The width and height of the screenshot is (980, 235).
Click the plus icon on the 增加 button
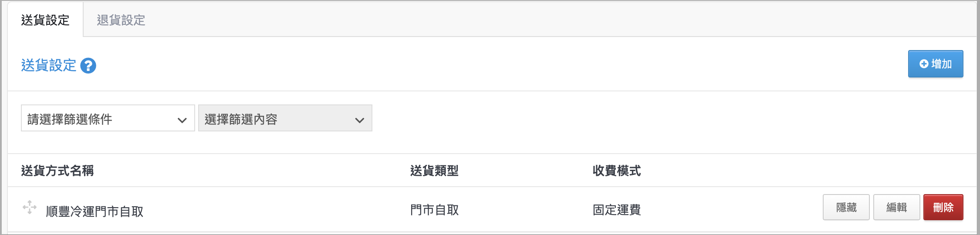click(923, 64)
